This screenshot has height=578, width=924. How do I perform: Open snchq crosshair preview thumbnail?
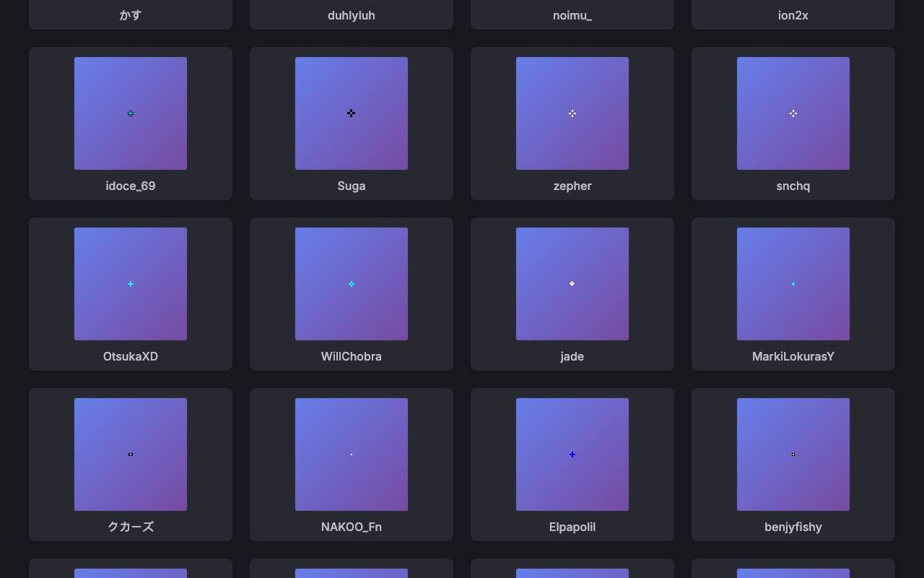[793, 113]
